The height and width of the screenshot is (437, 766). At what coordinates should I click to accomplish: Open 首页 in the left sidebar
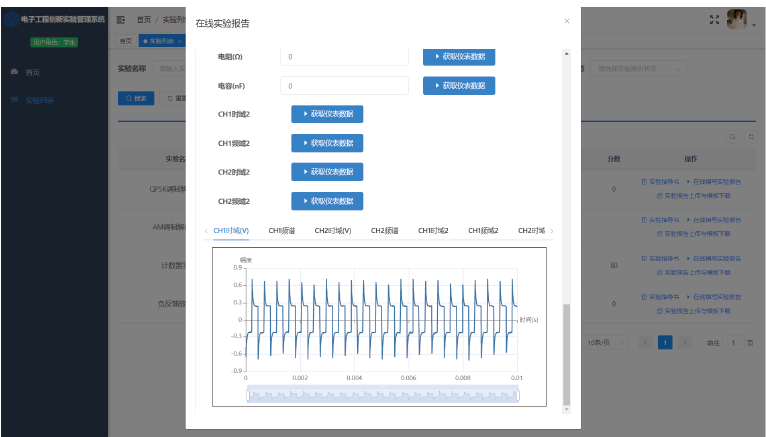33,72
